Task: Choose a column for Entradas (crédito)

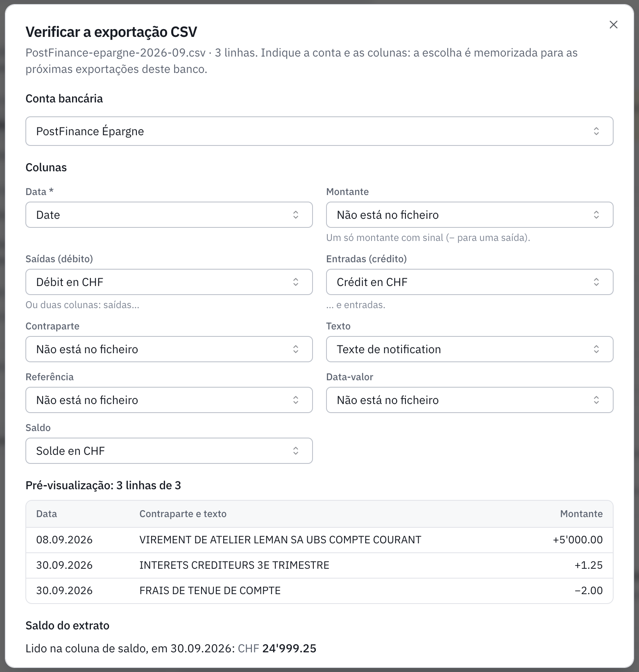Action: (x=469, y=282)
